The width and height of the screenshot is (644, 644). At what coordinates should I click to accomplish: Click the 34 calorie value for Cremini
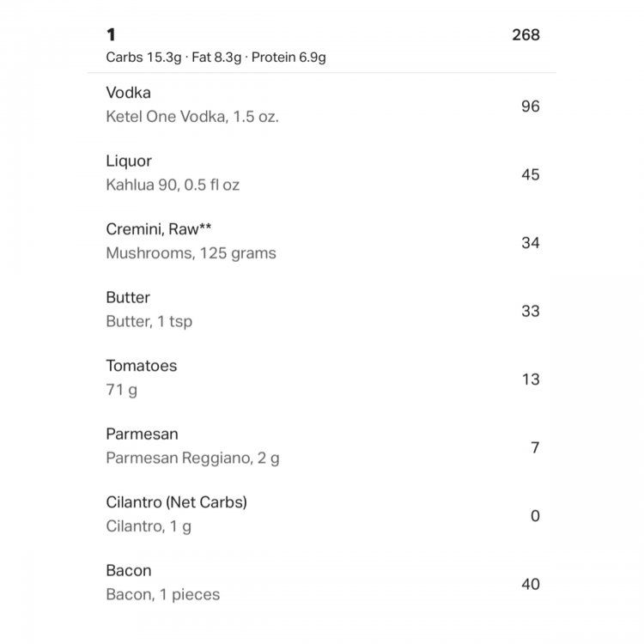coord(531,243)
